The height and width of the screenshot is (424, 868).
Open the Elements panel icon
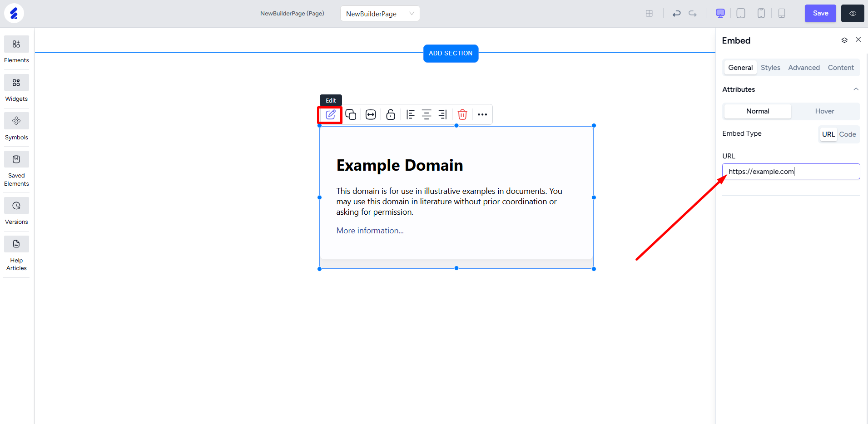(x=16, y=44)
